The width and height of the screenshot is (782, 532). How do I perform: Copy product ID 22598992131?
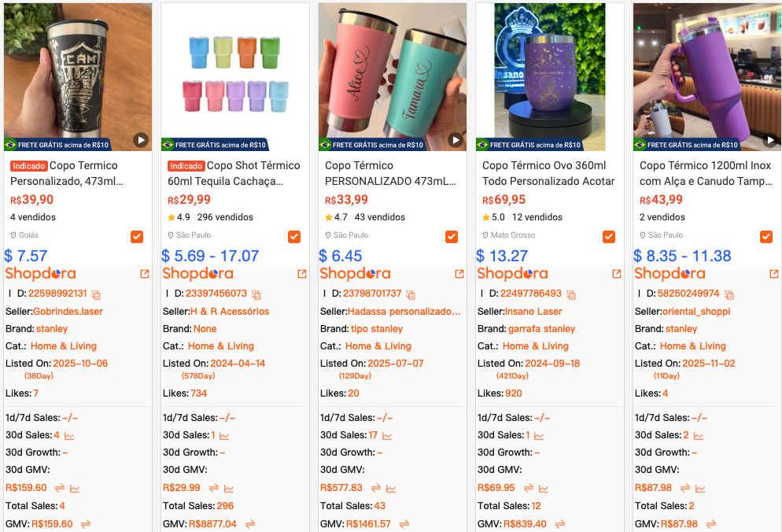pyautogui.click(x=96, y=294)
